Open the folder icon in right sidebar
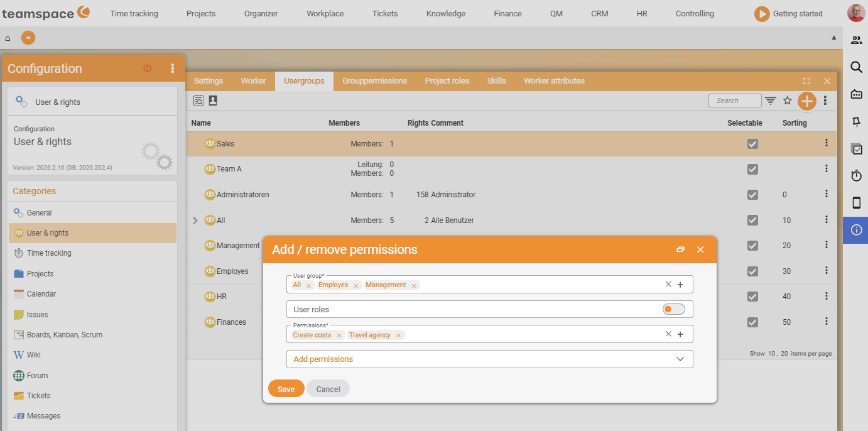 coord(856,94)
